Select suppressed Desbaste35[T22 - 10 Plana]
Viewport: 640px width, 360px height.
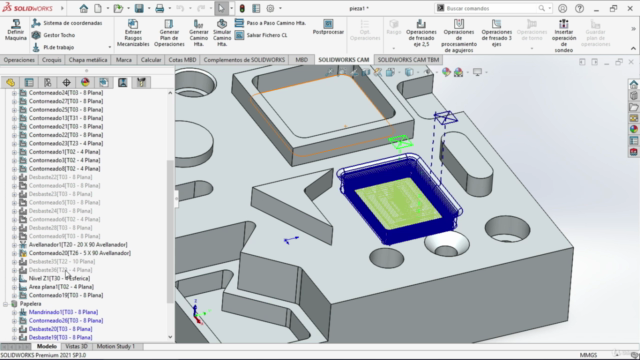click(62, 262)
